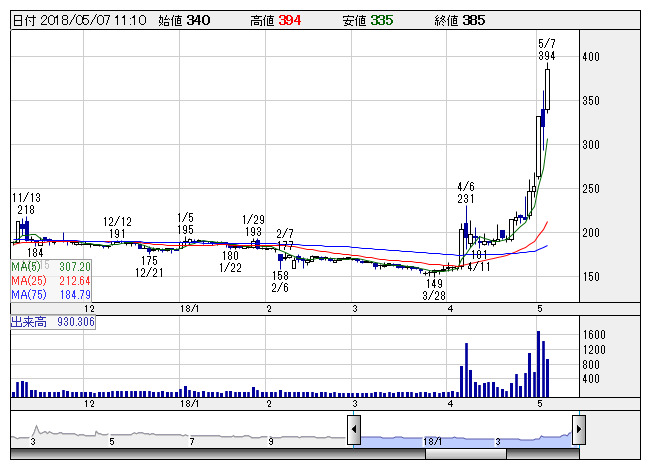The width and height of the screenshot is (652, 469).
Task: Click the 11/13 218 price marker
Action: [25, 203]
